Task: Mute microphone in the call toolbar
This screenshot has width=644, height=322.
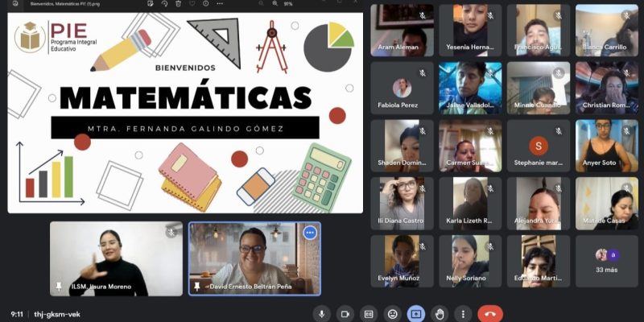Action: click(x=322, y=313)
